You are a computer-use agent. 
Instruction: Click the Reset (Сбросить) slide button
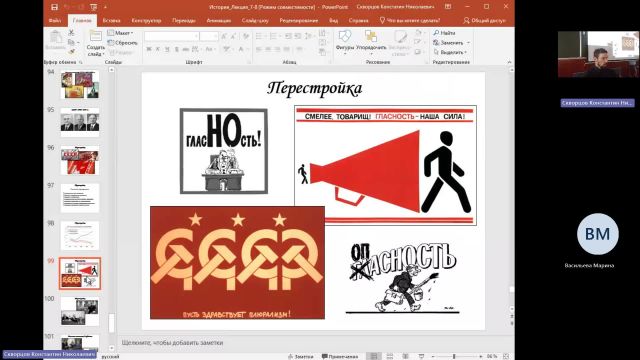[x=122, y=42]
